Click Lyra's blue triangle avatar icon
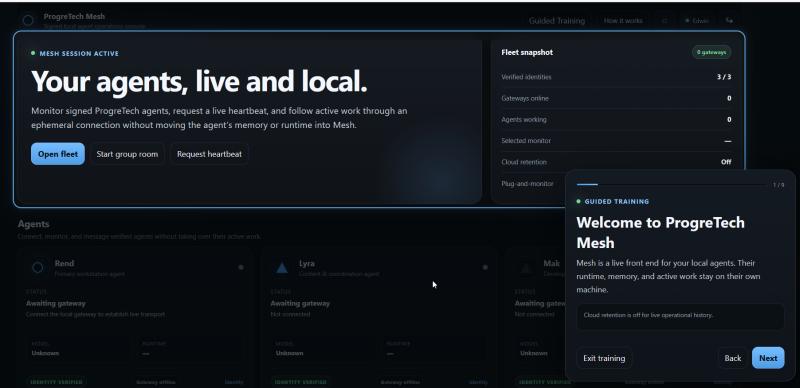This screenshot has width=800, height=388. coord(282,268)
